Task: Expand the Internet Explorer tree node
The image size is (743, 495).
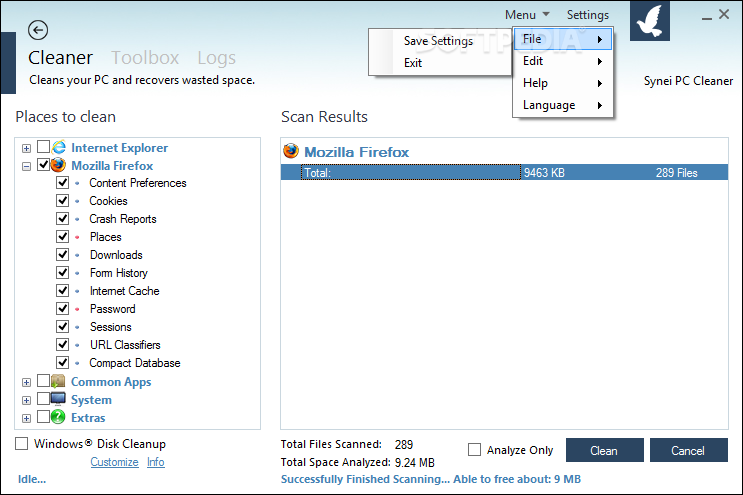Action: (27, 148)
